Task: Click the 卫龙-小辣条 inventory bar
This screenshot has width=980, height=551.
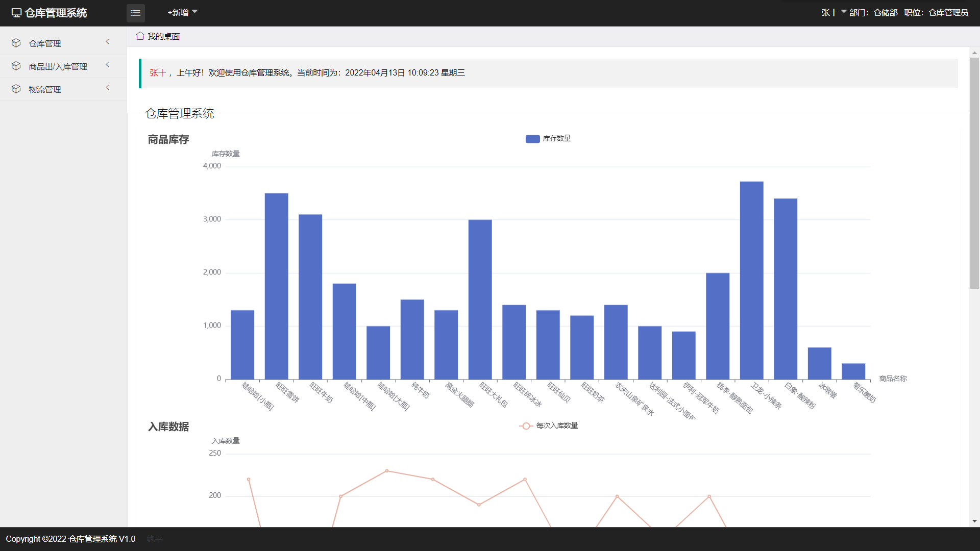Action: pos(751,281)
